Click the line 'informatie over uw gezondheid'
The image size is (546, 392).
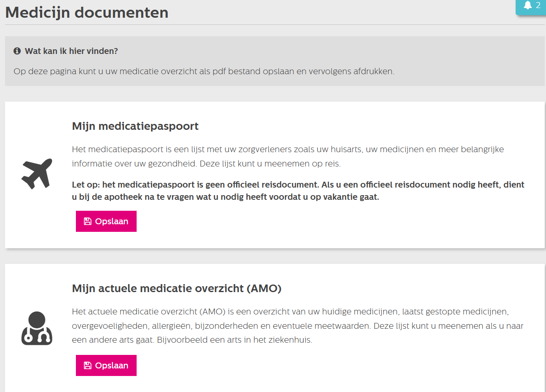(x=206, y=164)
